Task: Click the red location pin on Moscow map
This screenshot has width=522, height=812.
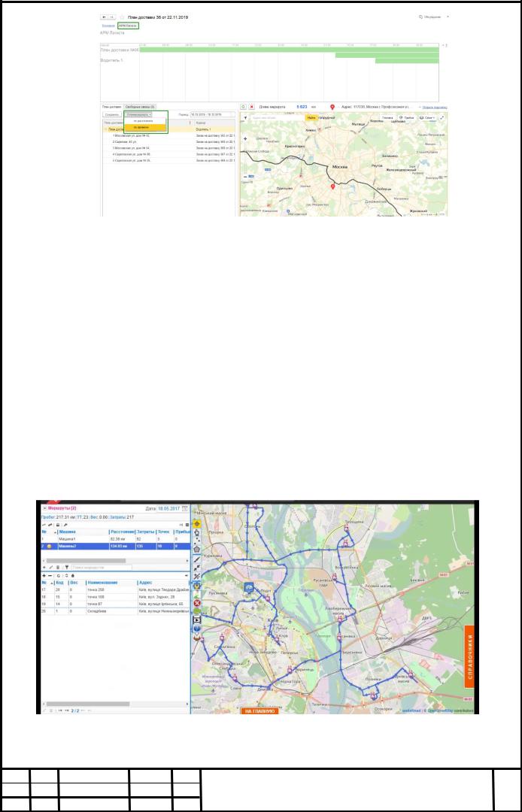Action: pyautogui.click(x=332, y=186)
